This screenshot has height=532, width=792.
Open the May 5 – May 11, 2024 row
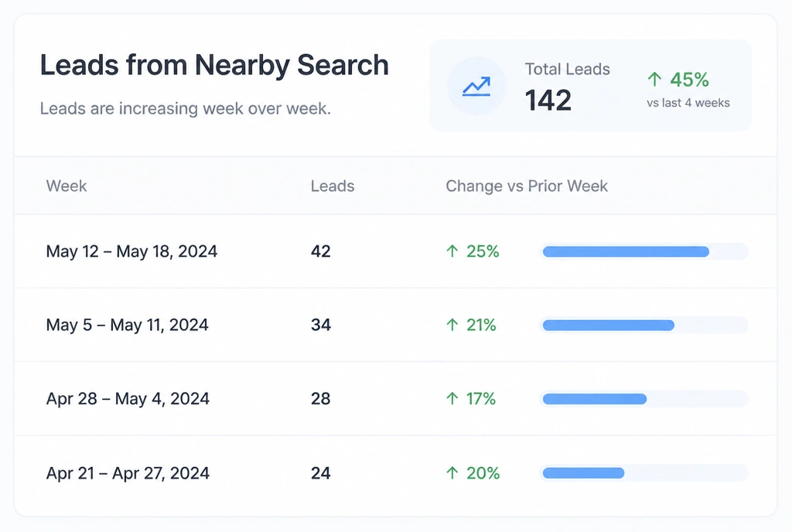(x=395, y=325)
